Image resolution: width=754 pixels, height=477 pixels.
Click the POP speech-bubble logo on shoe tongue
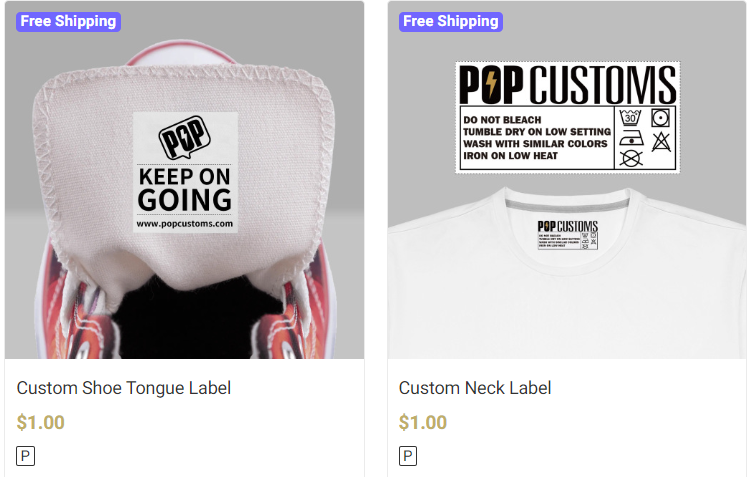[185, 137]
